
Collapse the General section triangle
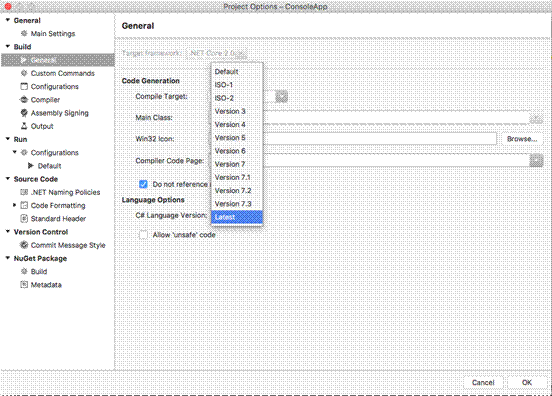point(8,20)
